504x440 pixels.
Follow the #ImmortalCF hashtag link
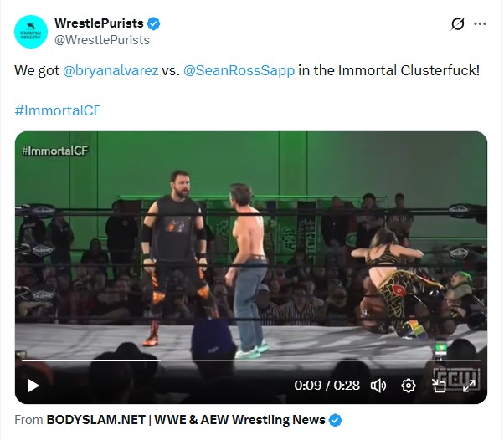58,110
